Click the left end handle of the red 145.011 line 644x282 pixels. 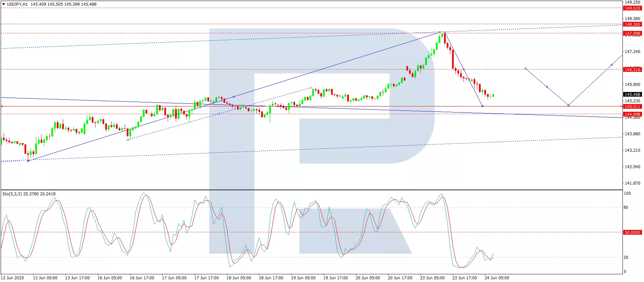click(x=2, y=106)
